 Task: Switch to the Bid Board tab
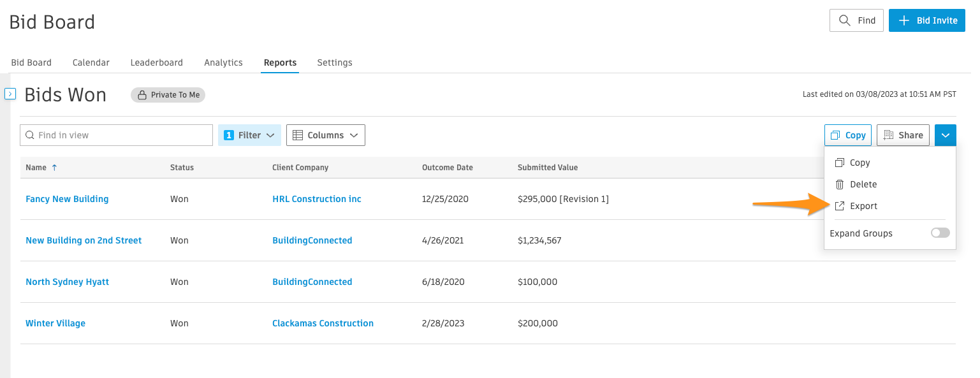(31, 62)
